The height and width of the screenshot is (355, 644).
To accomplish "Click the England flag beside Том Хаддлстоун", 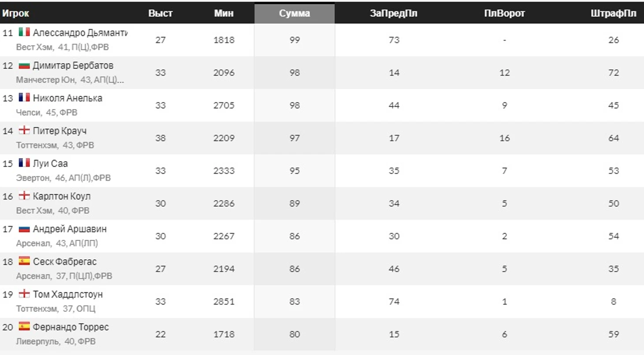I will tap(24, 294).
